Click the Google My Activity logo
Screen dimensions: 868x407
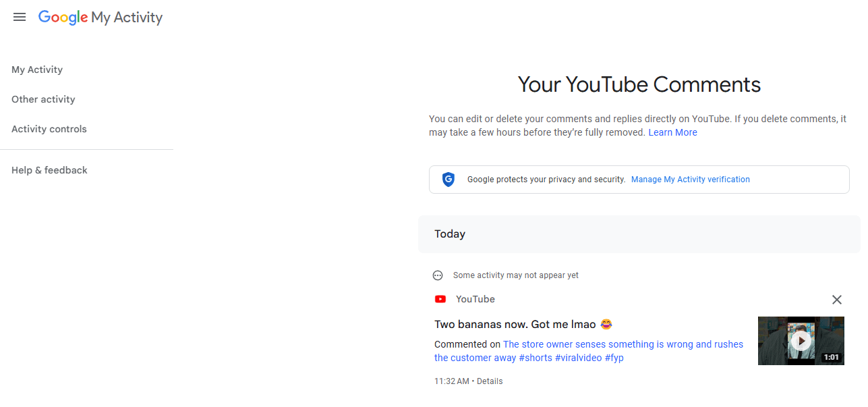pos(100,18)
